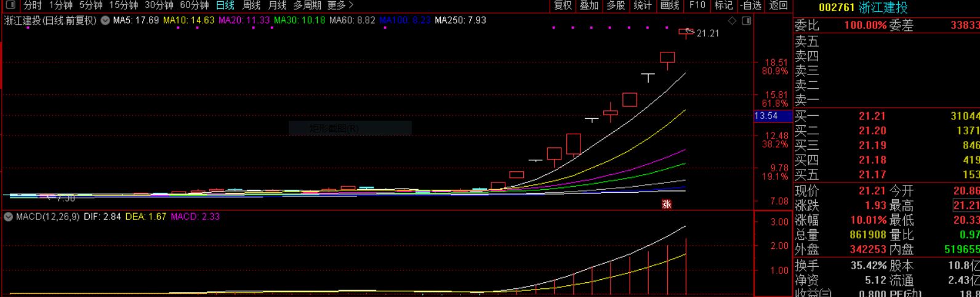The width and height of the screenshot is (980, 297).
Task: Toggle the side panel icon beside diamond
Action: click(746, 21)
